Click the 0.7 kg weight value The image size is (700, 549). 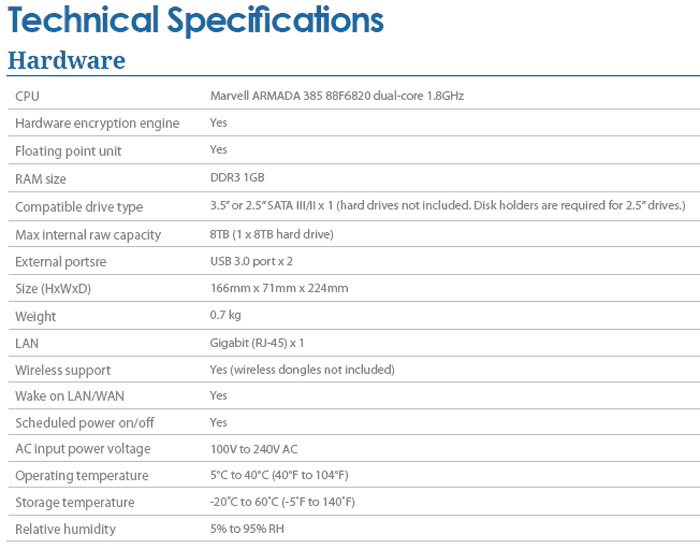click(x=225, y=316)
